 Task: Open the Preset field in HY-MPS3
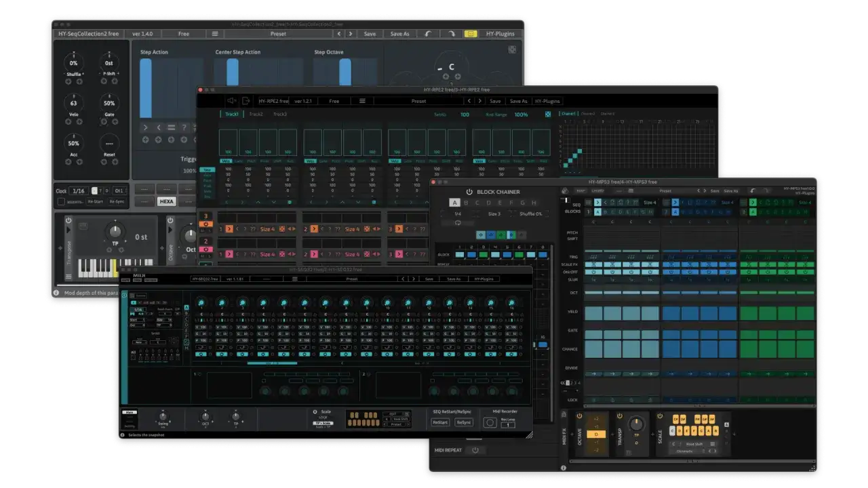coord(666,190)
